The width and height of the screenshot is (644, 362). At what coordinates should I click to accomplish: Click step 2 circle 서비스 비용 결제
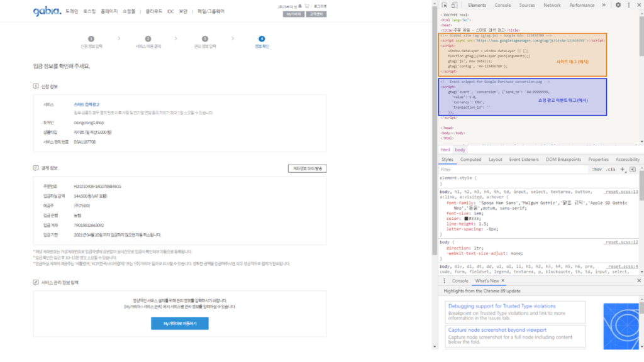coord(148,39)
